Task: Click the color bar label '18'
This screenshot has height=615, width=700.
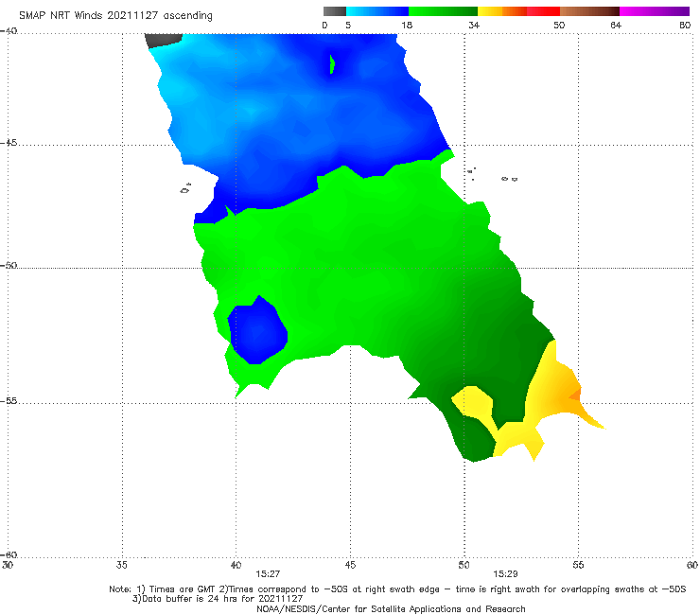Action: tap(407, 25)
